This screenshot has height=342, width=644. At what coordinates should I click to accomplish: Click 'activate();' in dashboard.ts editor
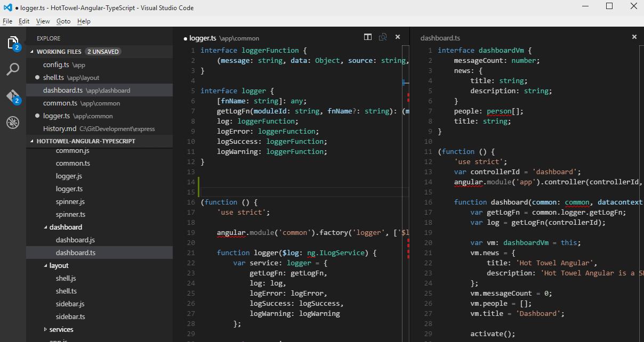click(x=493, y=334)
